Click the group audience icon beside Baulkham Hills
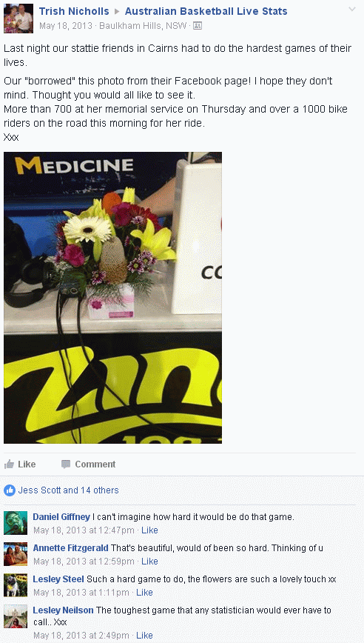The width and height of the screenshot is (364, 643). click(198, 26)
